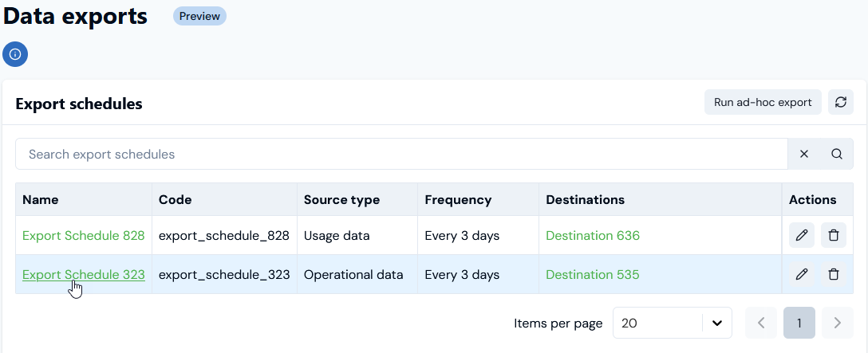Delete Export Schedule 828 with trash icon
The height and width of the screenshot is (353, 868).
click(x=834, y=235)
